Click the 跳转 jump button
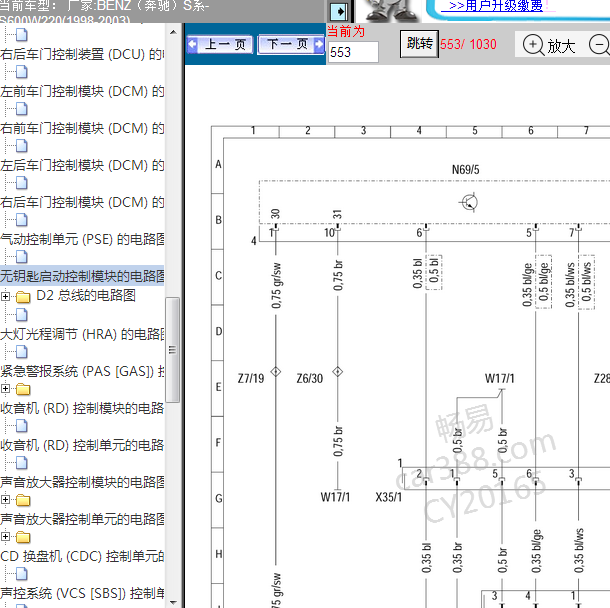 point(419,44)
